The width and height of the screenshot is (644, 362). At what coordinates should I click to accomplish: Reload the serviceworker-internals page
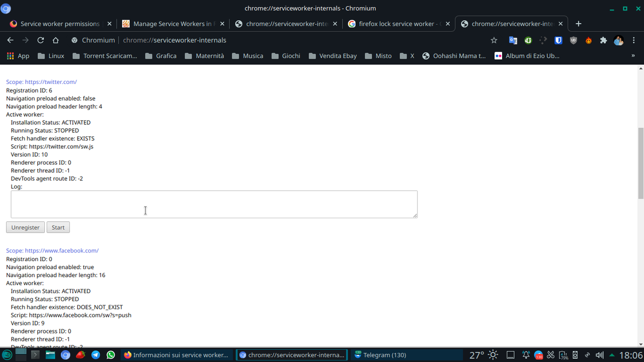click(41, 40)
